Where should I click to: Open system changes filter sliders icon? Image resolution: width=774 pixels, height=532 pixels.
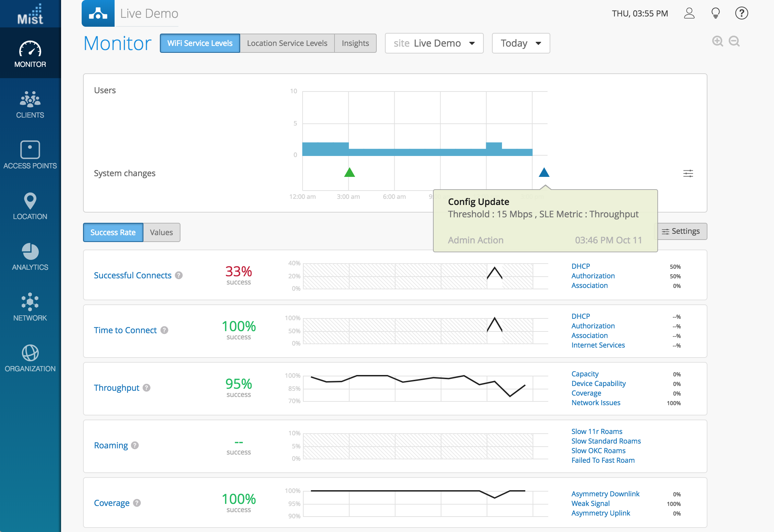click(x=688, y=173)
